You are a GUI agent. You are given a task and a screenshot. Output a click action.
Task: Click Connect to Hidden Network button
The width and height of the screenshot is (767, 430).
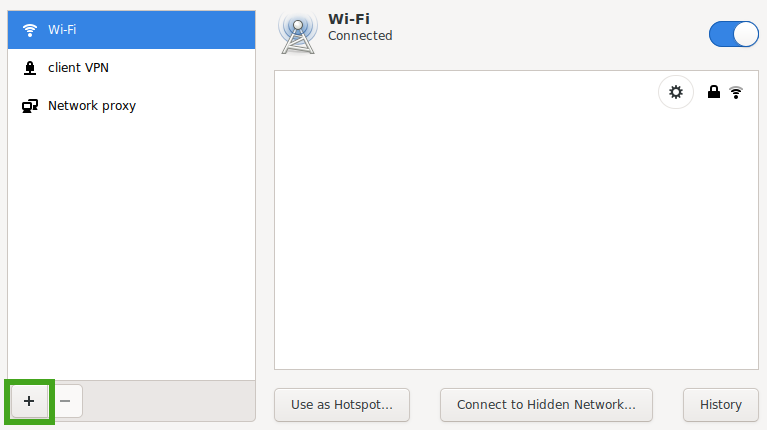[x=546, y=405]
